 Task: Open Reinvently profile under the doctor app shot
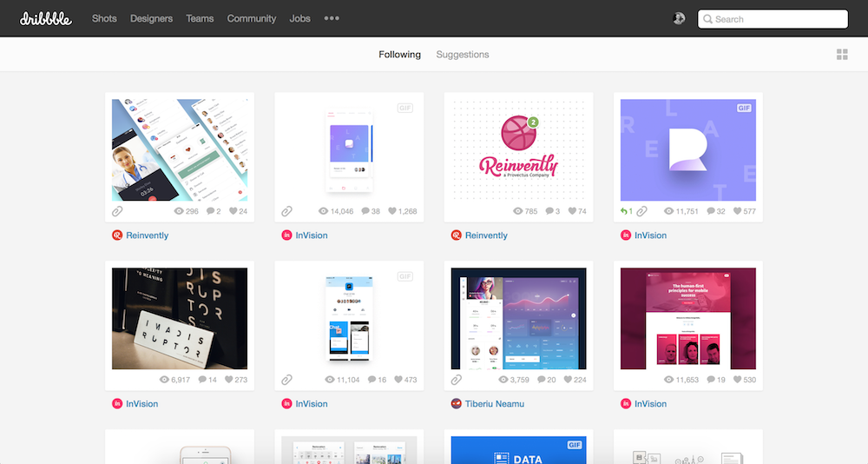(x=147, y=235)
